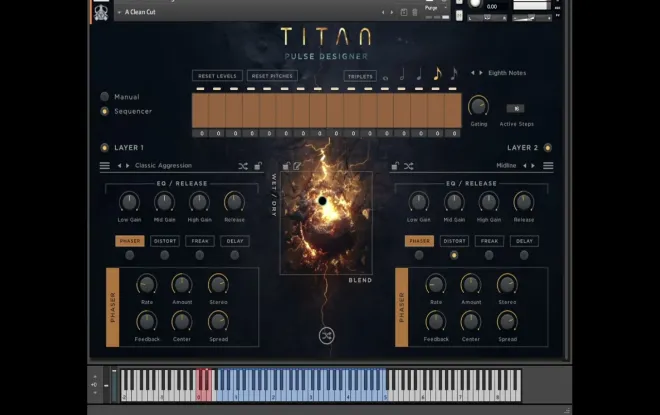This screenshot has height=415, width=660.
Task: Select the highlighted eighth note rate icon
Action: (x=437, y=74)
